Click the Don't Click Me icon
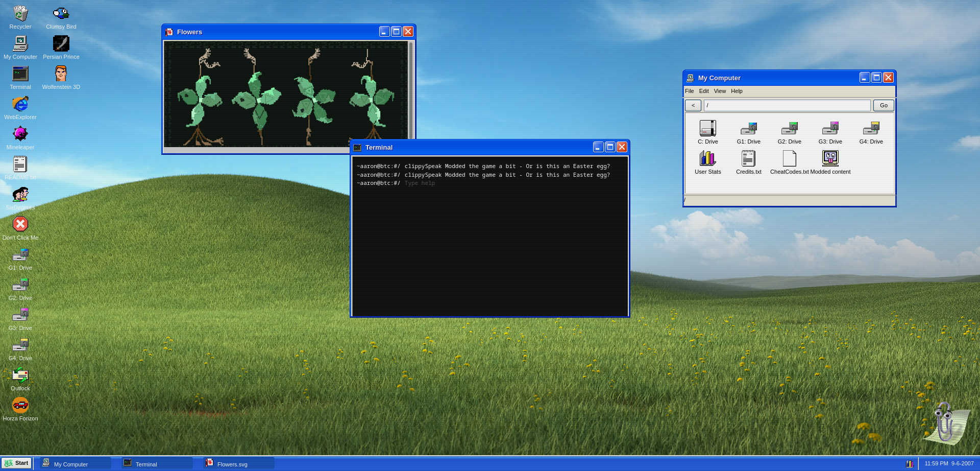The width and height of the screenshot is (980, 471). (20, 228)
